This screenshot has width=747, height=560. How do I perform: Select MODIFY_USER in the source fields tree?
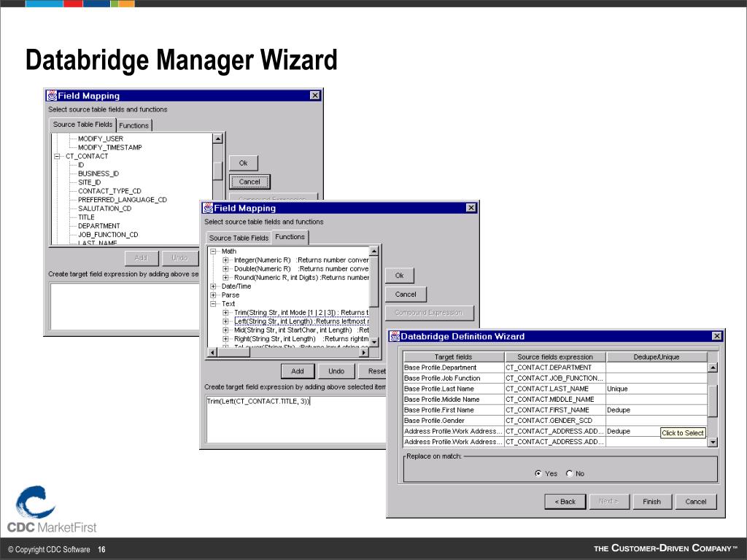[101, 139]
